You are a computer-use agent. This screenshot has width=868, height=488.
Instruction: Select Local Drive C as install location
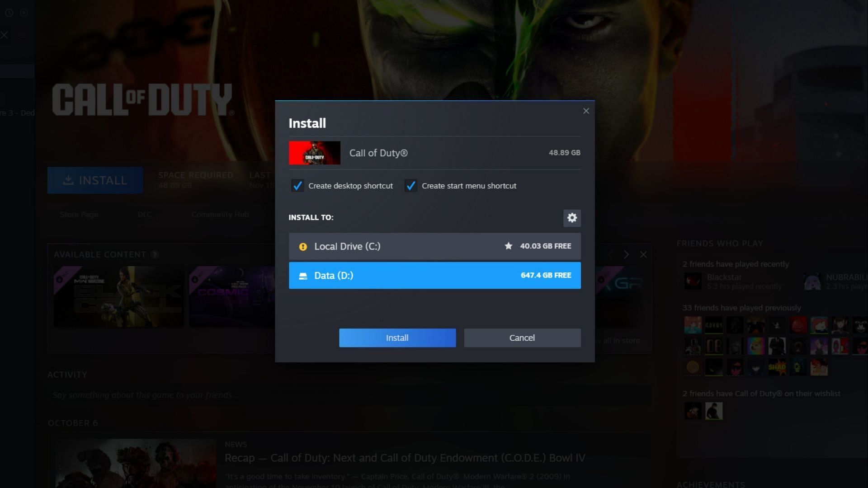point(434,246)
